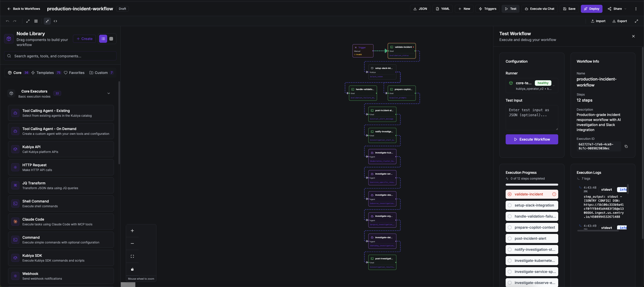Screen dimensions: 644x287
Task: Switch to the Custom tab
Action: point(101,73)
